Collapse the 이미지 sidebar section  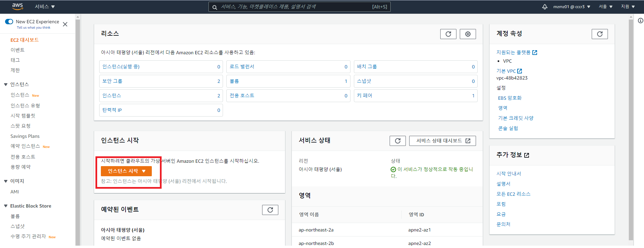pyautogui.click(x=6, y=181)
